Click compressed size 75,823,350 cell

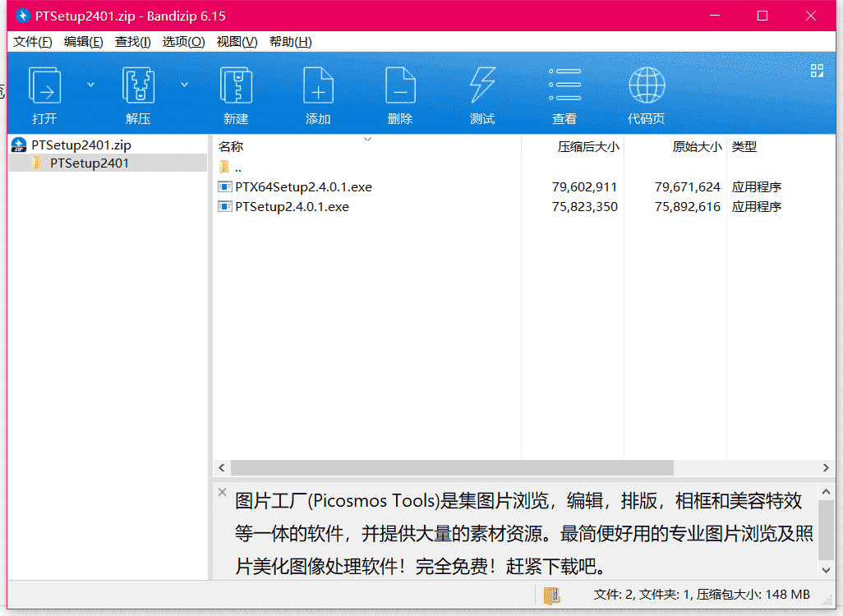(585, 206)
